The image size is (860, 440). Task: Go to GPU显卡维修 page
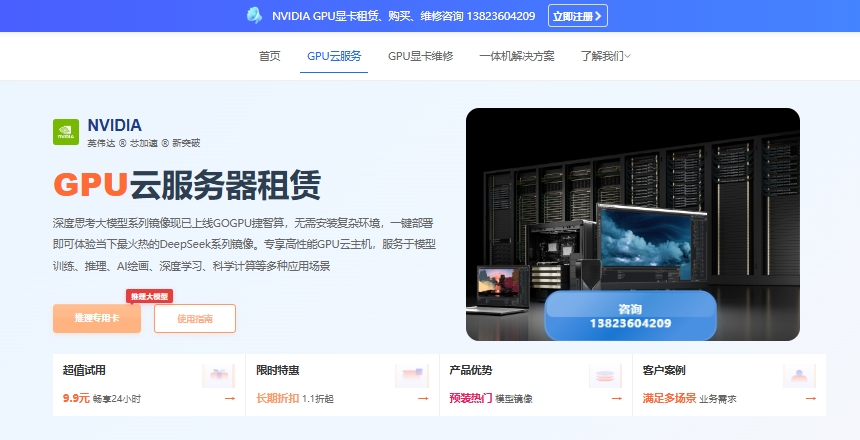coord(420,56)
